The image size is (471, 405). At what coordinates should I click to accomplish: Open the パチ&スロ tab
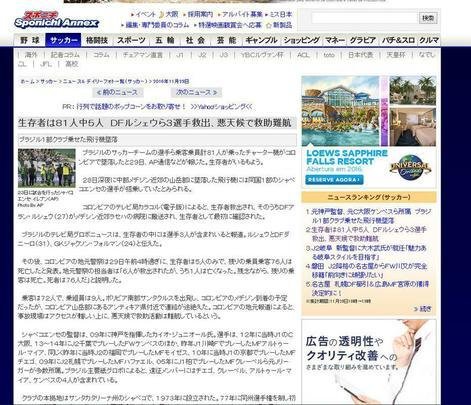[398, 40]
